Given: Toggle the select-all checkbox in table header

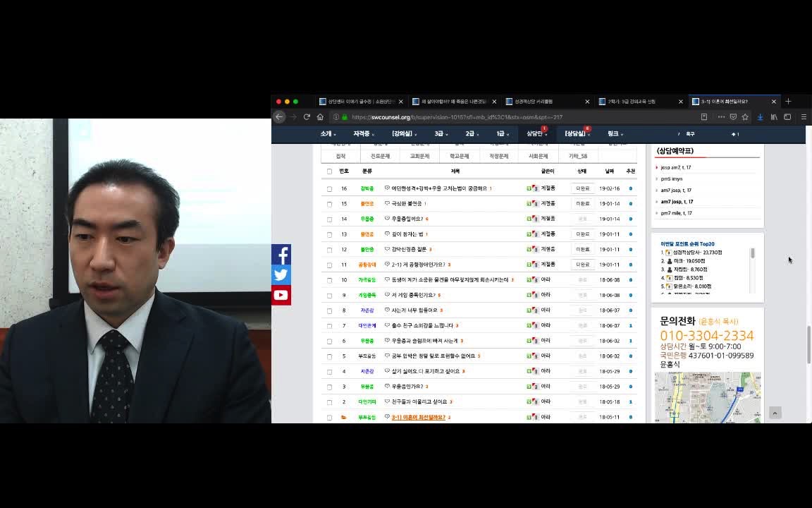Looking at the screenshot, I should pyautogui.click(x=329, y=171).
